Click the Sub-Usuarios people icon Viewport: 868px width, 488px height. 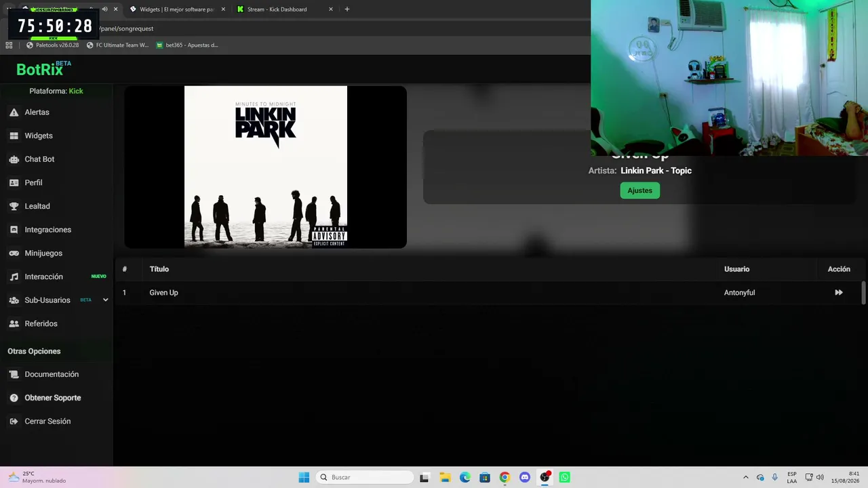tap(14, 300)
